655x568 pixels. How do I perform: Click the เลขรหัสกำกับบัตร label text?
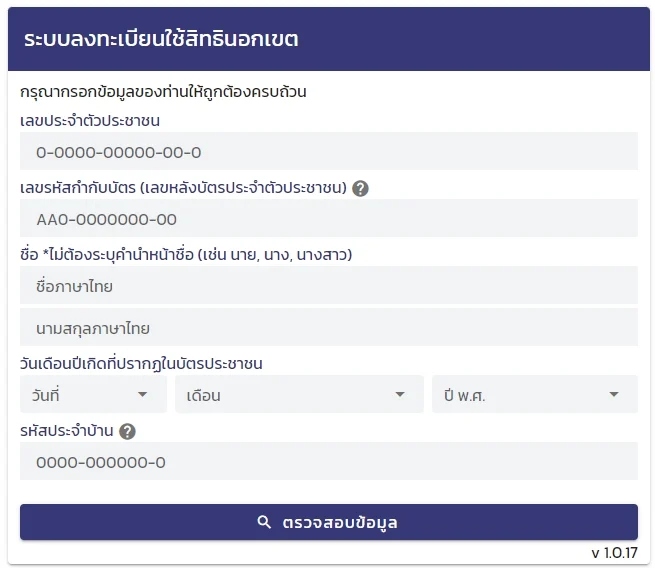[183, 188]
